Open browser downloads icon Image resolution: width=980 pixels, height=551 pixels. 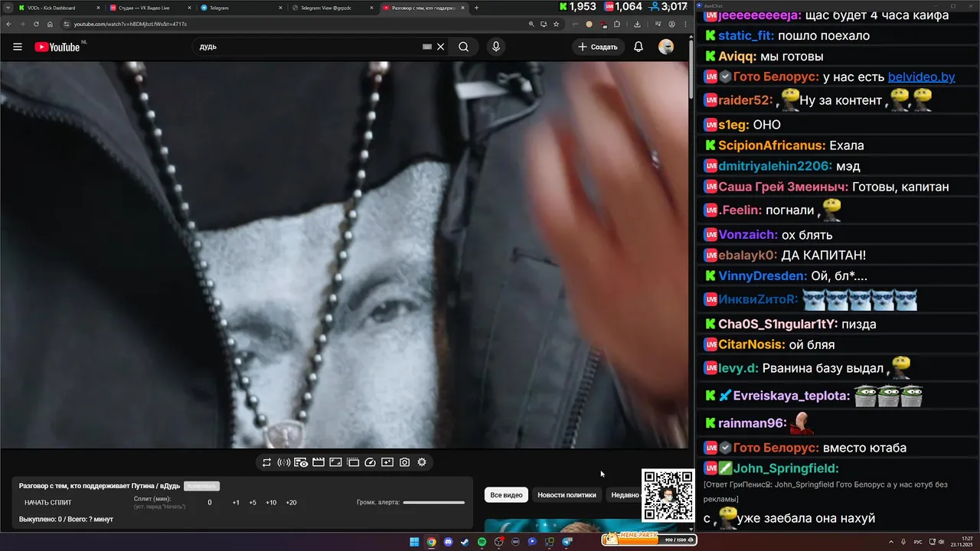click(x=637, y=24)
